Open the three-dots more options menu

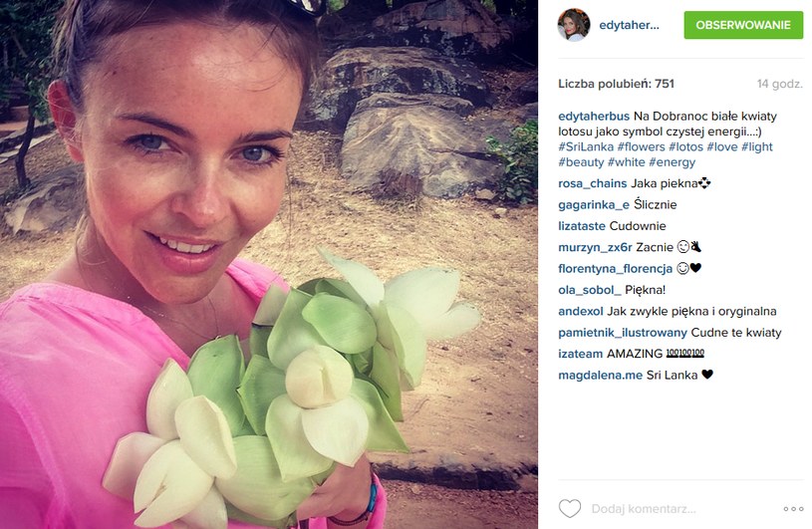(793, 509)
